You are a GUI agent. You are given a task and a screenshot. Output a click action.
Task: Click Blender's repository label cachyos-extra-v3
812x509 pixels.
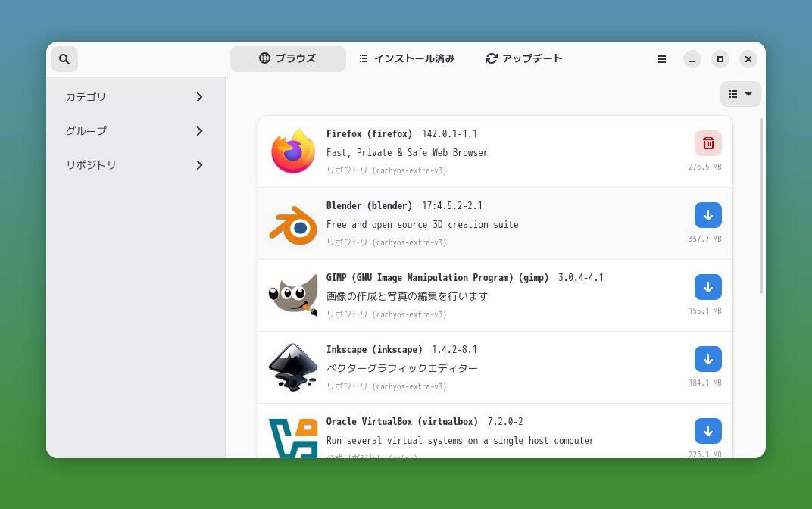tap(386, 242)
